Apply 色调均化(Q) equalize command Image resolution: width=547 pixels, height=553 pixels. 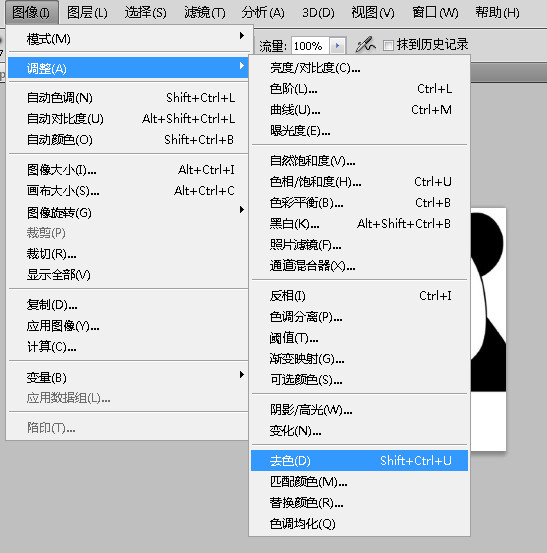(359, 523)
